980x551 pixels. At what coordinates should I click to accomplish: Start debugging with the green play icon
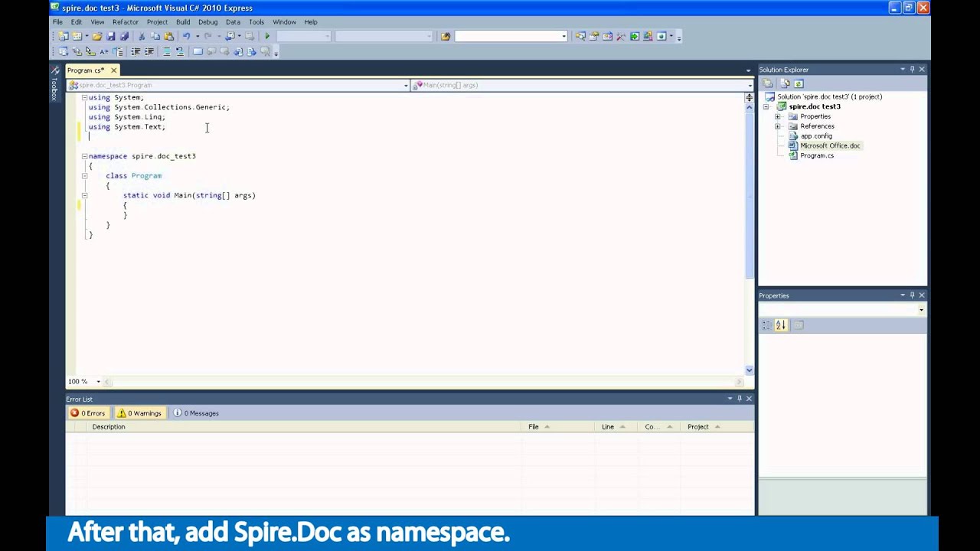click(x=267, y=36)
